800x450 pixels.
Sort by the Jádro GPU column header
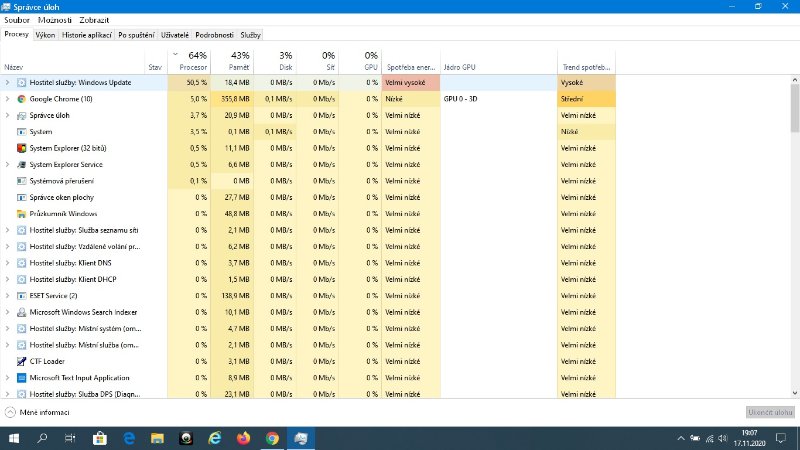click(x=499, y=61)
